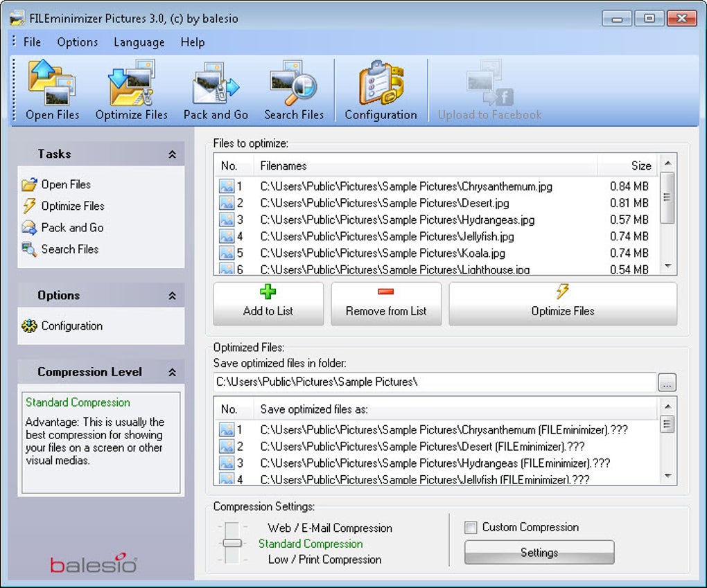Viewport: 707px width, 588px height.
Task: Open the compression Settings button
Action: (539, 553)
